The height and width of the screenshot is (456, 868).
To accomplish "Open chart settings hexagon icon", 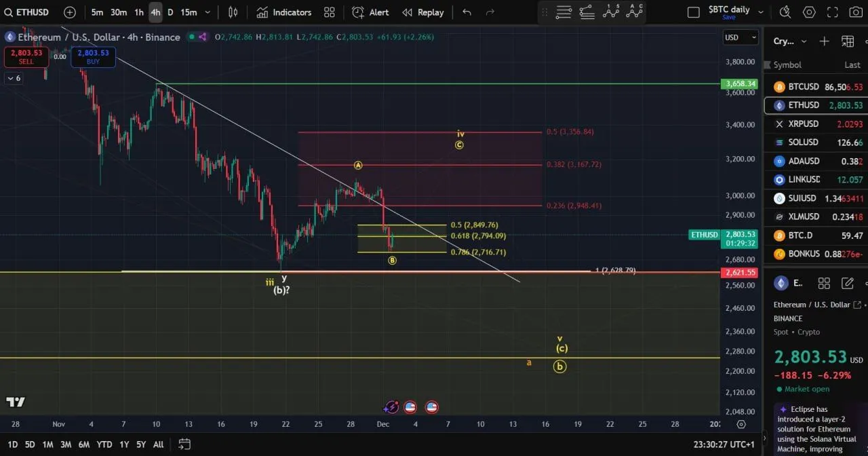I will 809,12.
